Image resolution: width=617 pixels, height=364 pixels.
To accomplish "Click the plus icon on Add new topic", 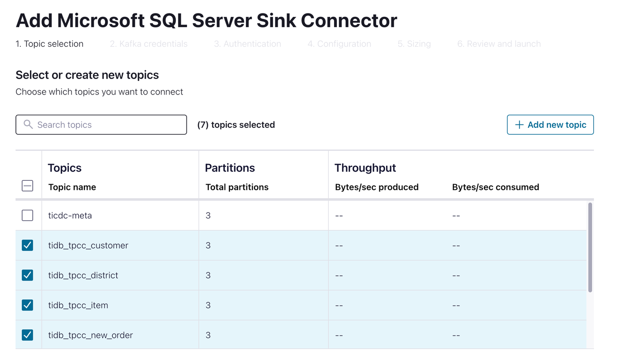I will (519, 125).
